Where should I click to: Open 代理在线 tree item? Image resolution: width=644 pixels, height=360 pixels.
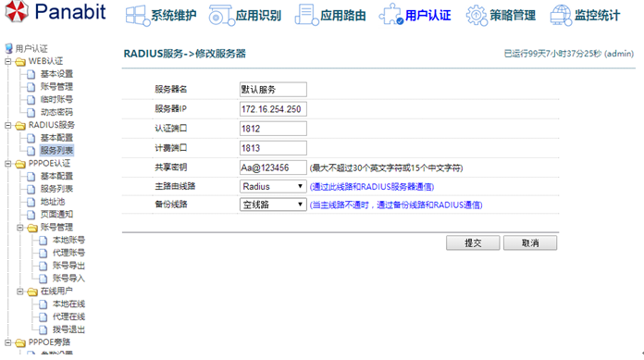click(x=68, y=317)
